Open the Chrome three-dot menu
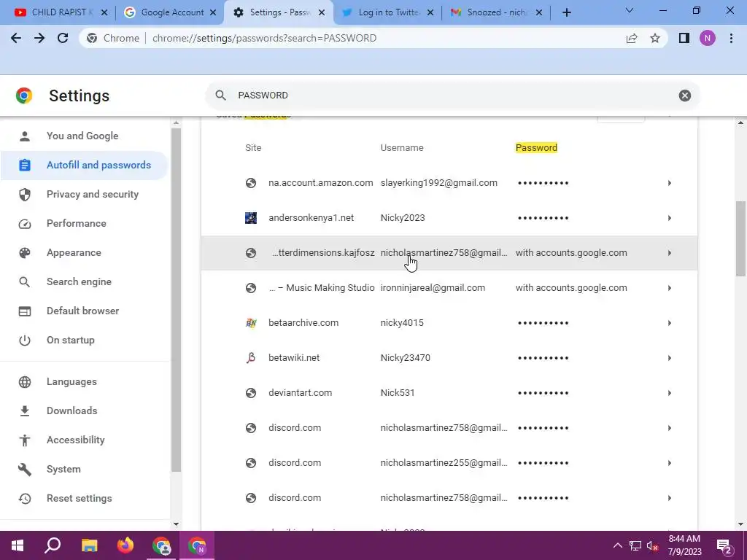 (x=731, y=38)
